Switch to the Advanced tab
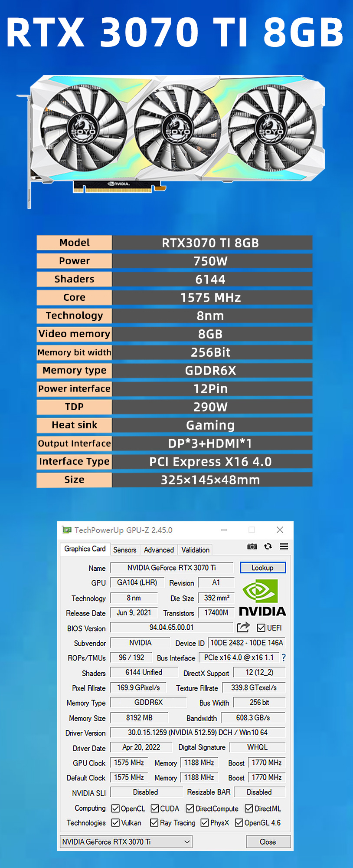353x868 pixels. pyautogui.click(x=159, y=550)
